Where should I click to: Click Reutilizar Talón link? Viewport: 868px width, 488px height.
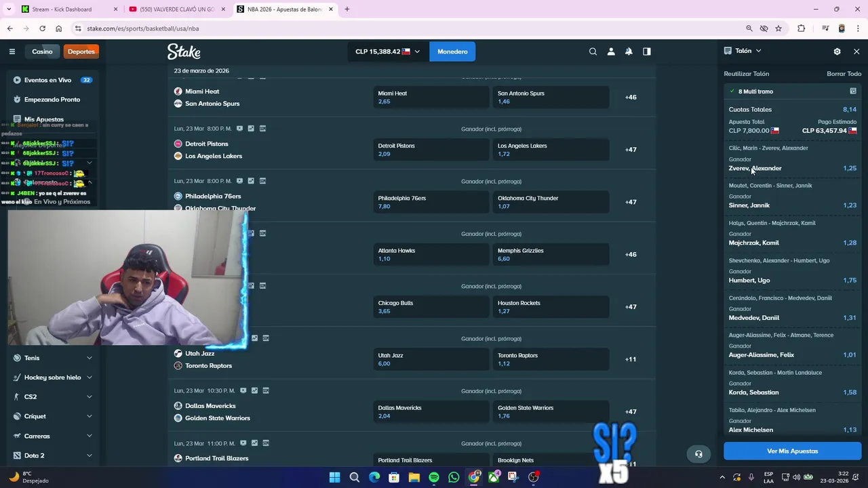point(746,74)
